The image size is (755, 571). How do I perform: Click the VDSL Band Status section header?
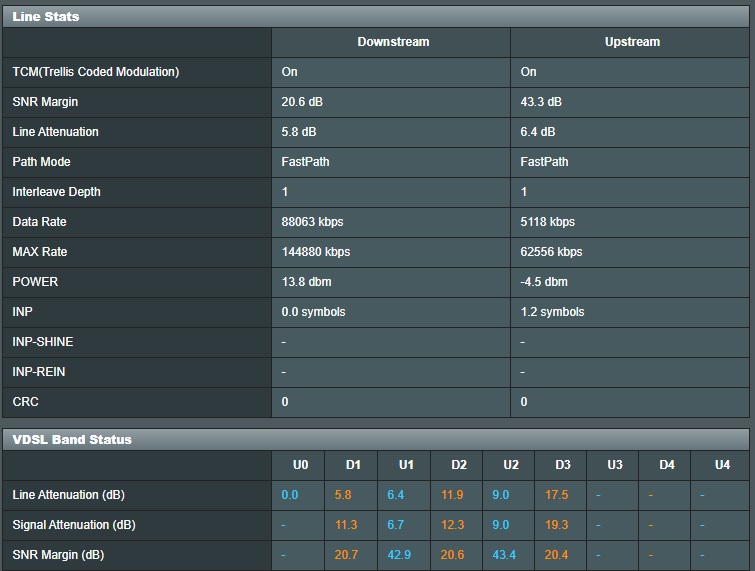pos(376,440)
